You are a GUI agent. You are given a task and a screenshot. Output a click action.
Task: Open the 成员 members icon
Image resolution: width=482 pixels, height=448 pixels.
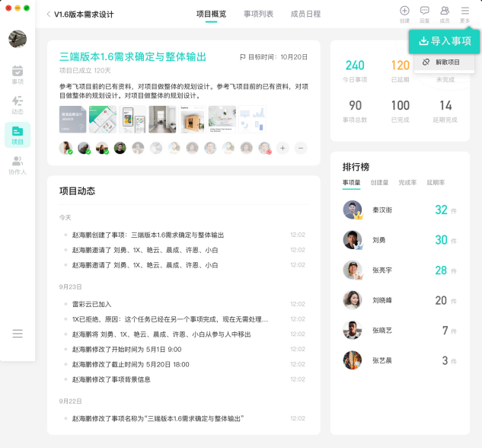(445, 14)
